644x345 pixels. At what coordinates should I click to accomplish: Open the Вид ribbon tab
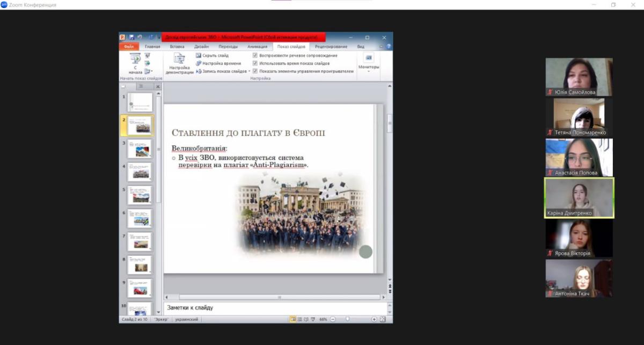click(361, 47)
